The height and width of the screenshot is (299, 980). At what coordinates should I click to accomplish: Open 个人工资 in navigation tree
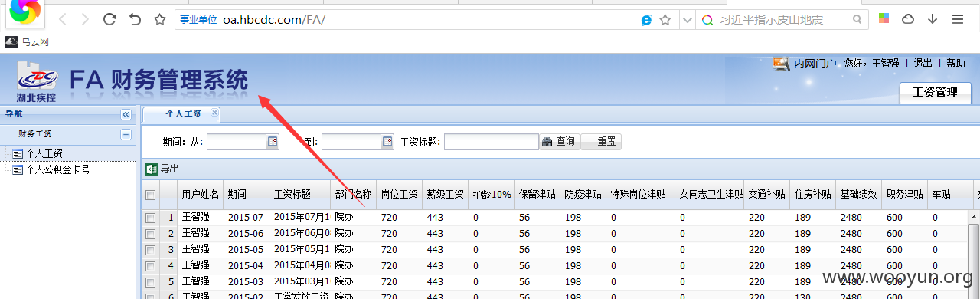click(44, 154)
